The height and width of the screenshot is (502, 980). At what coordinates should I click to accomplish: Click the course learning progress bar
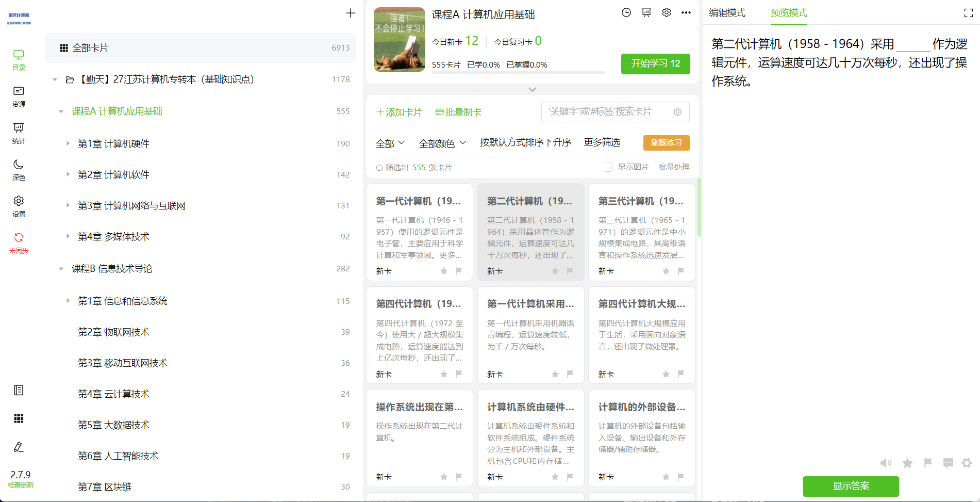pyautogui.click(x=518, y=73)
